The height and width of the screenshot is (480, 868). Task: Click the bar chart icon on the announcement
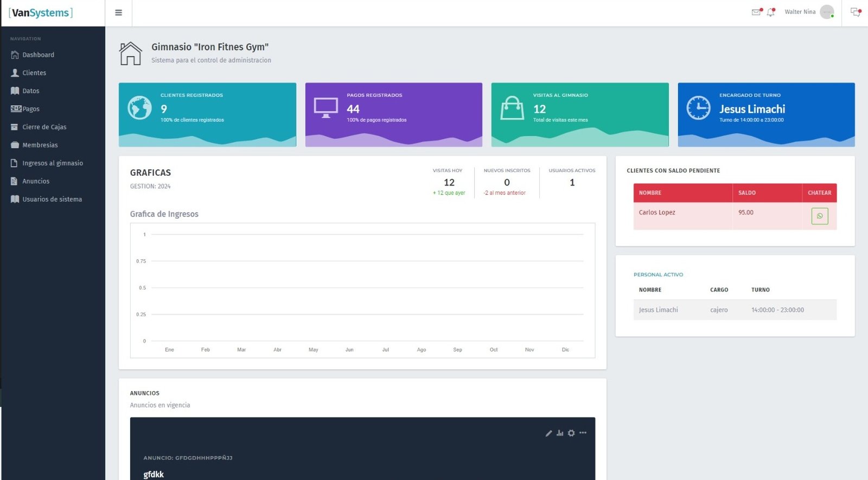pyautogui.click(x=560, y=433)
